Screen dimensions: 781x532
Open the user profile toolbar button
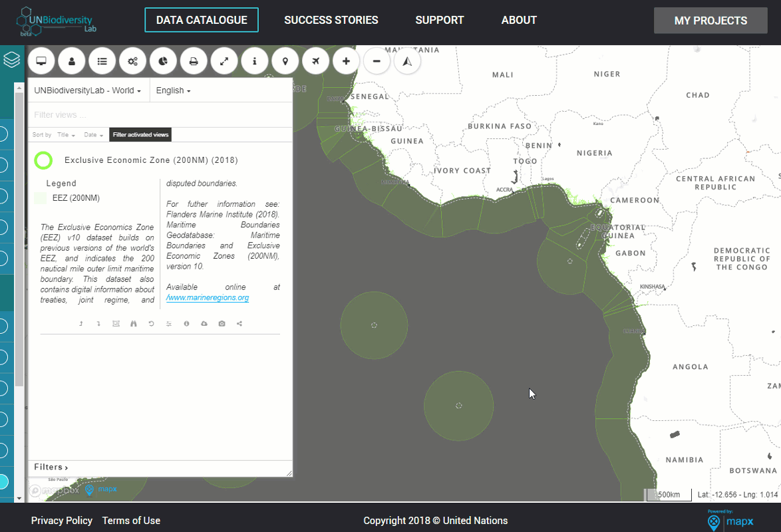(x=72, y=61)
